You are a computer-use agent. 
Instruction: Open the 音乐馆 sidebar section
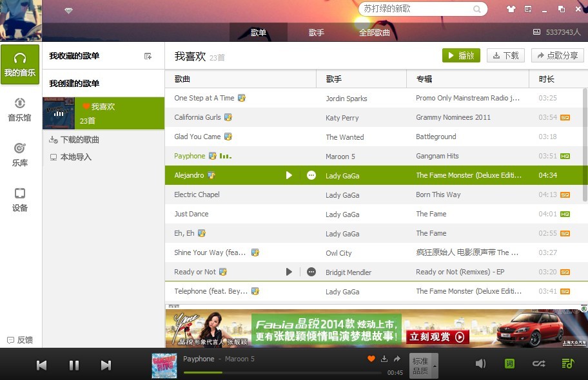pyautogui.click(x=19, y=109)
